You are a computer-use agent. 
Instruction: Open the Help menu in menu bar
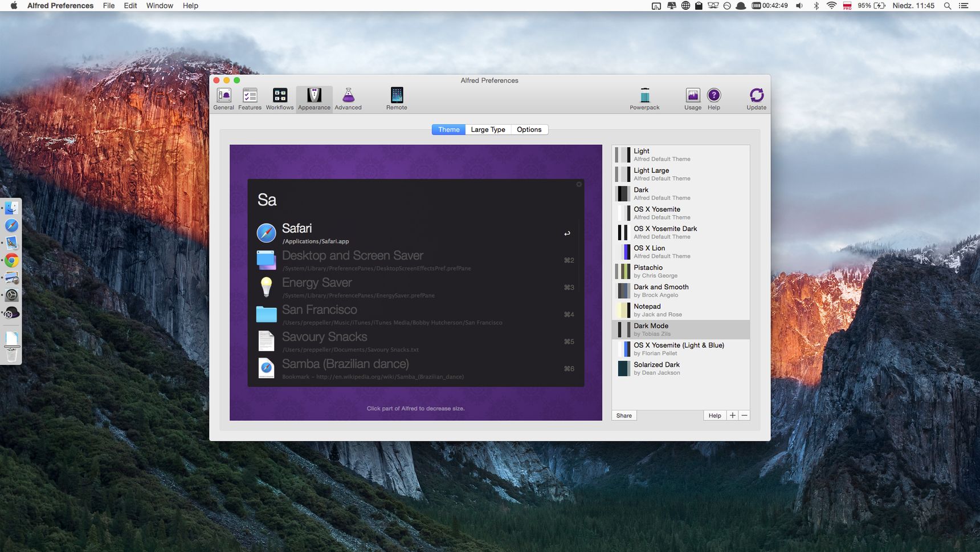pos(190,6)
